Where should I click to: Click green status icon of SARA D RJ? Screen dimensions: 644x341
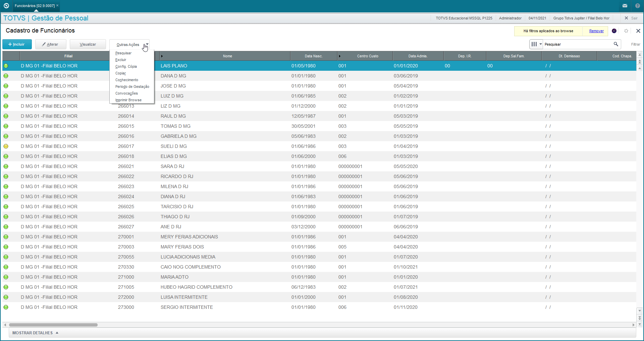pos(6,166)
